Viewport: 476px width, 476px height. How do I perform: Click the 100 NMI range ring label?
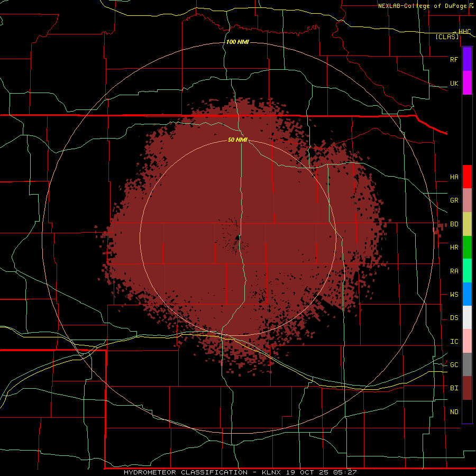click(237, 42)
